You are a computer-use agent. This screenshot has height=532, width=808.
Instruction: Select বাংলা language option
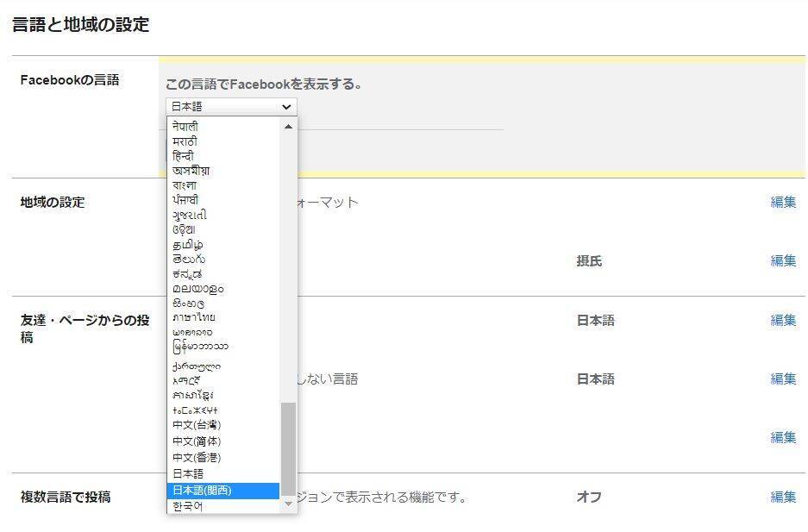pos(223,185)
